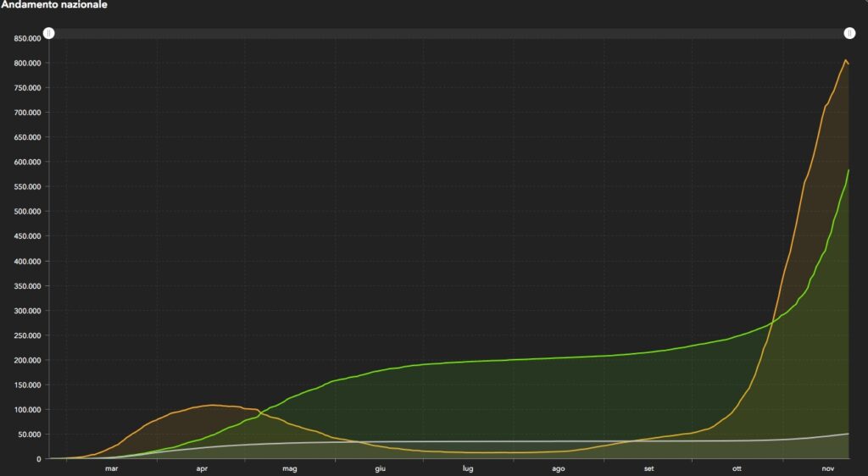Click the "mag" month axis label
Screen dimensions: 868x476
click(x=290, y=468)
